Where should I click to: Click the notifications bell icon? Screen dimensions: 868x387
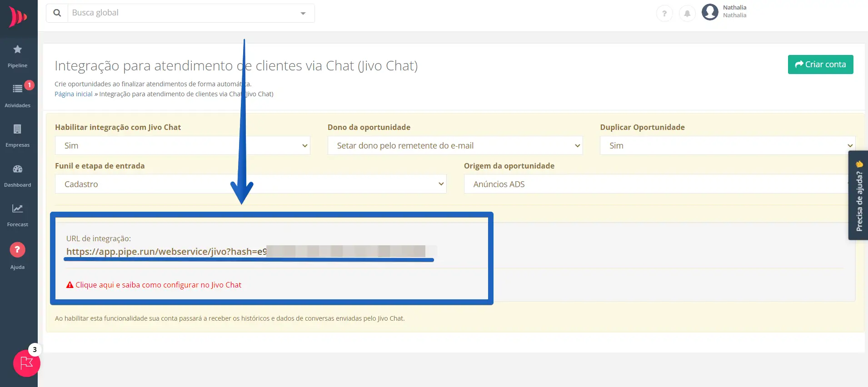687,14
